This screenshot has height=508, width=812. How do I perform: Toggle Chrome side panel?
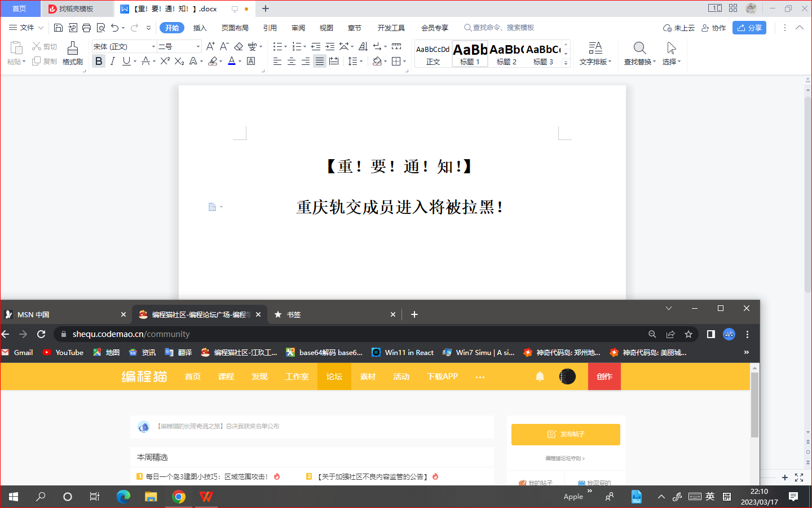click(x=710, y=334)
